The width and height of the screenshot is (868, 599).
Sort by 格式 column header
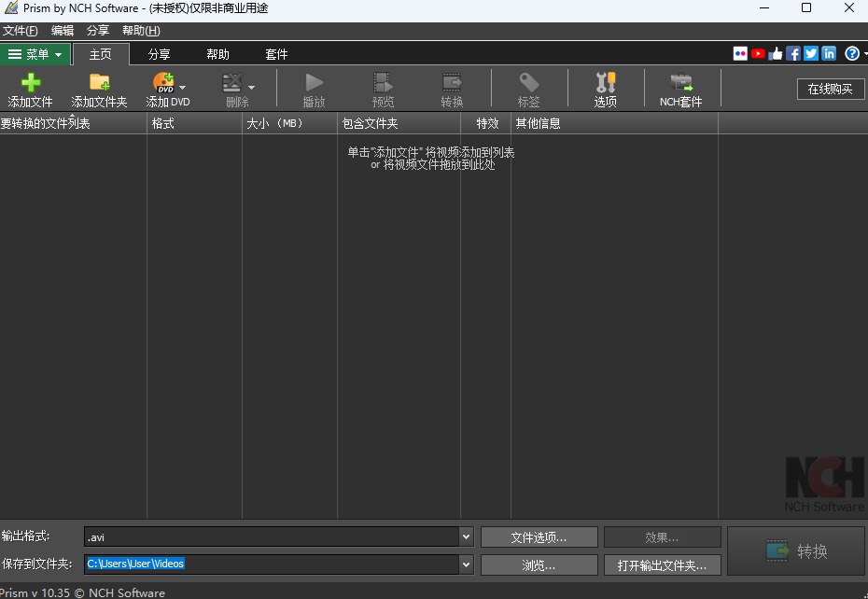pos(194,123)
